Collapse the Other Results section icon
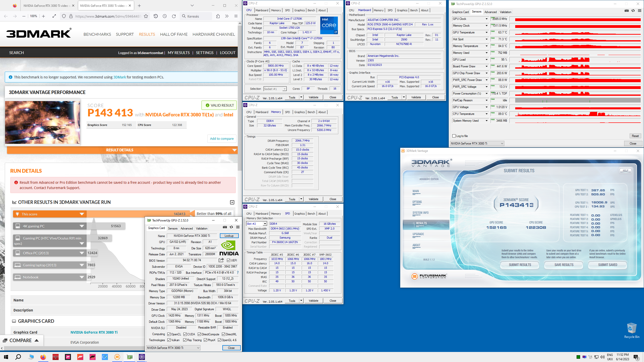 tap(232, 202)
